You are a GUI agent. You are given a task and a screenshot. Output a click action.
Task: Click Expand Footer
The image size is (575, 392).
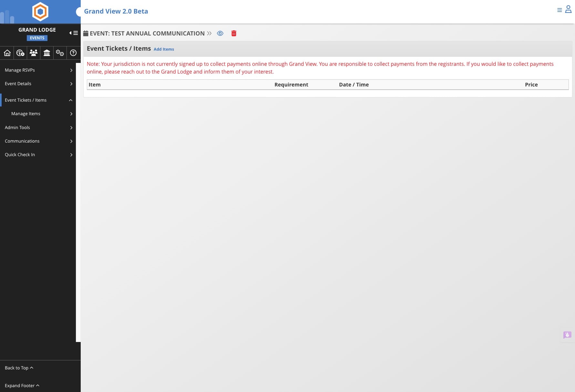click(22, 386)
